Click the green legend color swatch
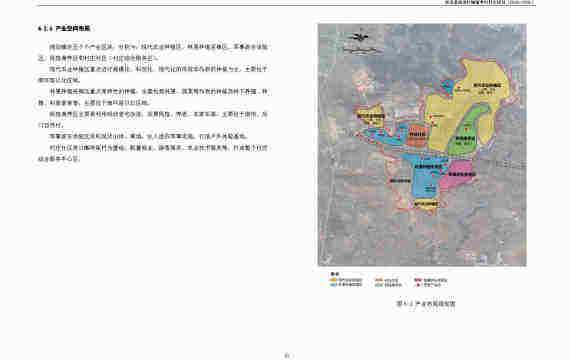 click(x=379, y=285)
